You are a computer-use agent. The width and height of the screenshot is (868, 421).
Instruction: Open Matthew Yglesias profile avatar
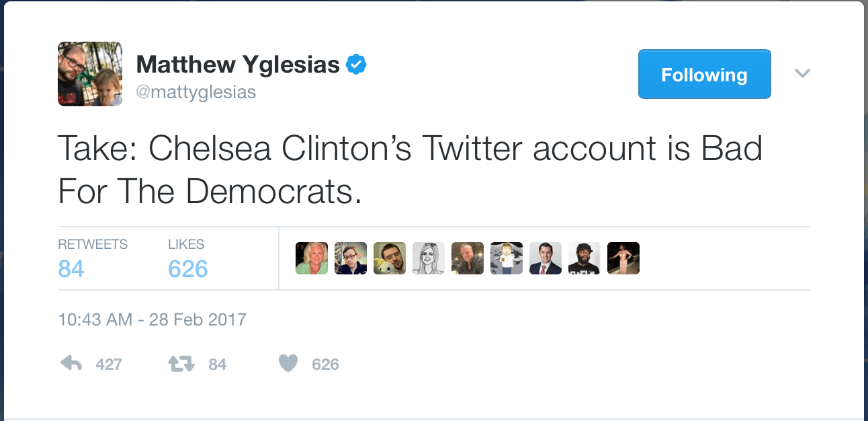pos(90,74)
